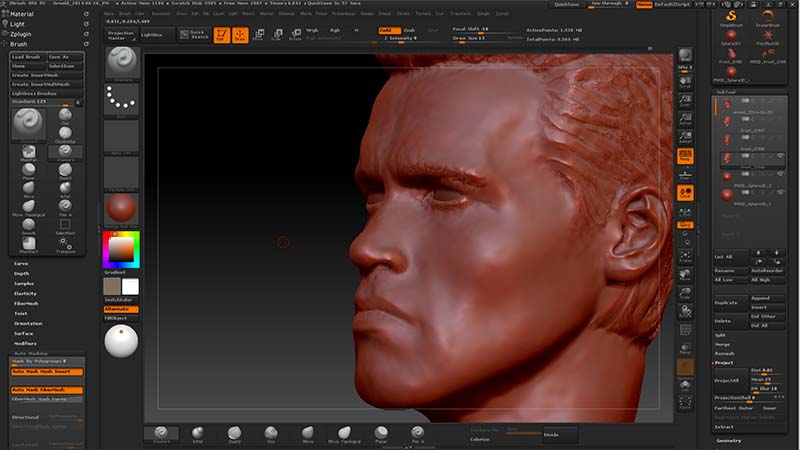The image size is (800, 450).
Task: Click the Xpose icon
Action: tap(685, 403)
